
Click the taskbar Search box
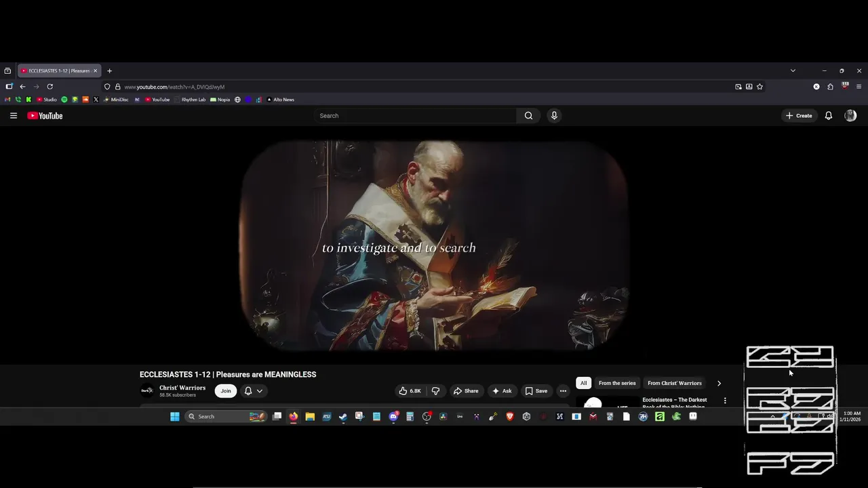[226, 417]
